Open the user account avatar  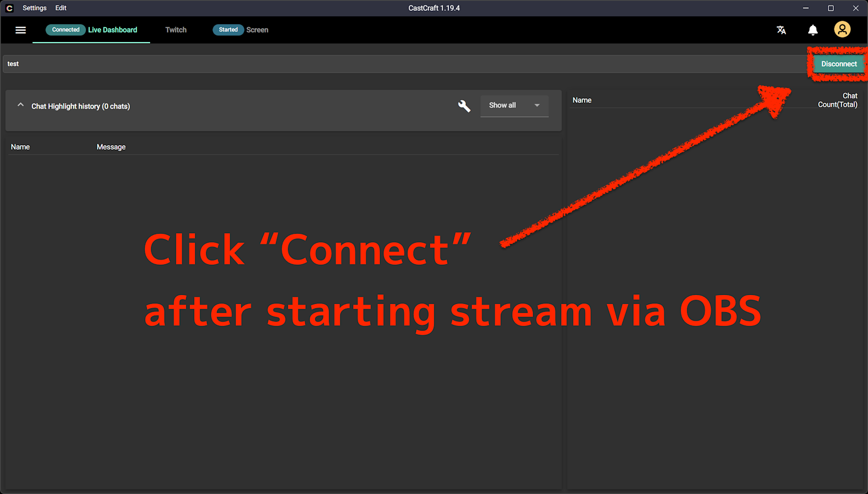[x=842, y=30]
